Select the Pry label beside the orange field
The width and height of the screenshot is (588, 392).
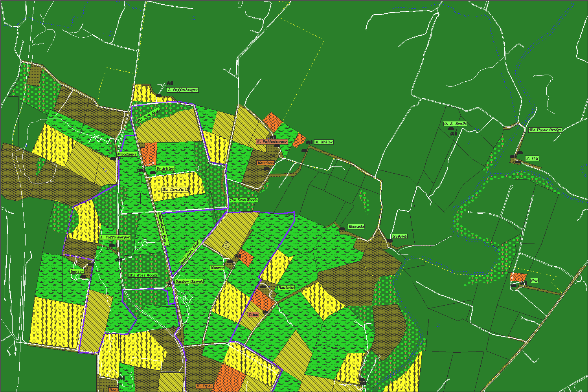534,280
